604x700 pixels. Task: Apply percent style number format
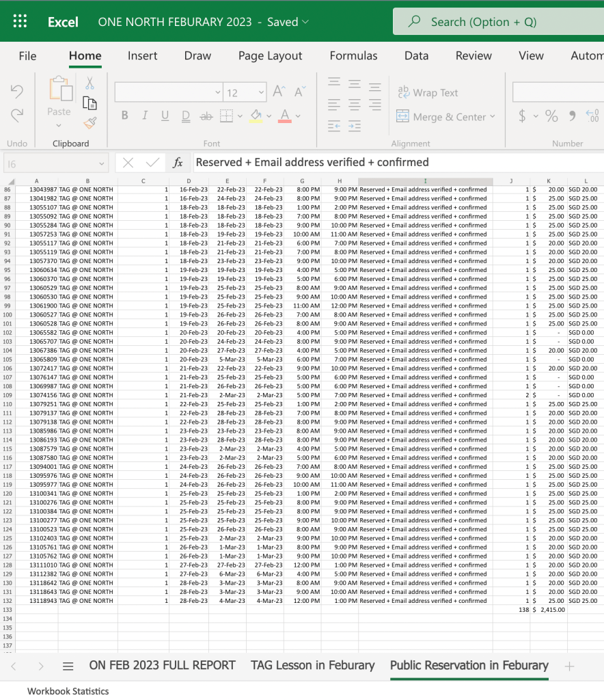(x=551, y=116)
